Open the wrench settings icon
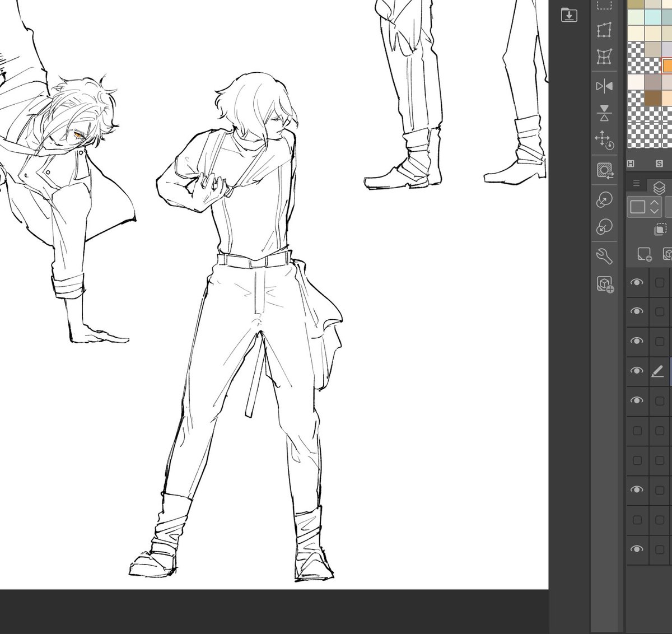The image size is (672, 634). coord(604,256)
